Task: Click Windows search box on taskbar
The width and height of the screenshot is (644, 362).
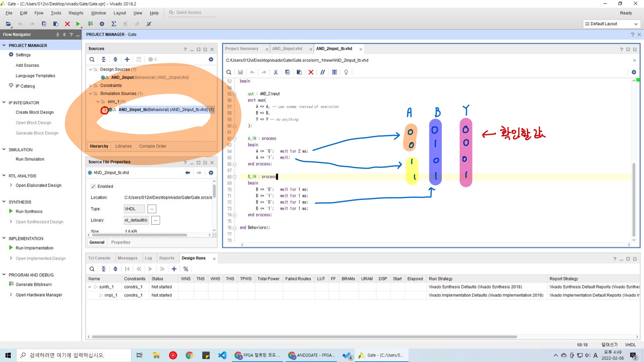Action: 73,355
